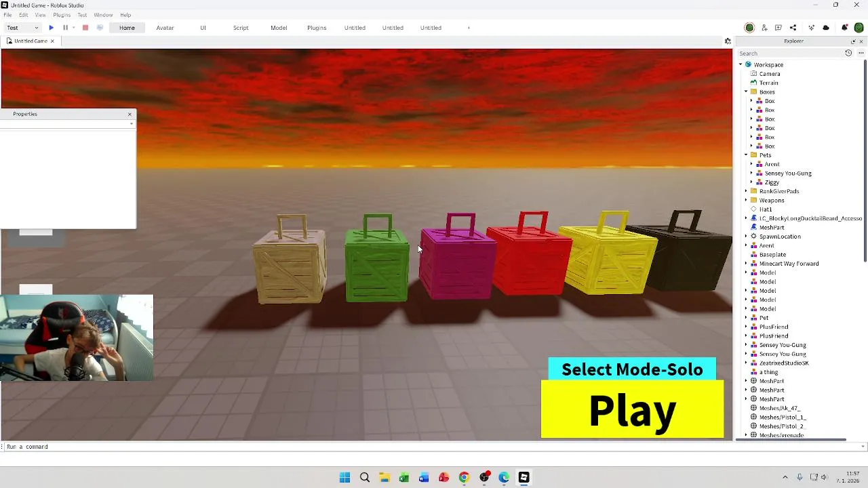Viewport: 868px width, 488px height.
Task: Expand the Weapons folder
Action: click(x=746, y=201)
